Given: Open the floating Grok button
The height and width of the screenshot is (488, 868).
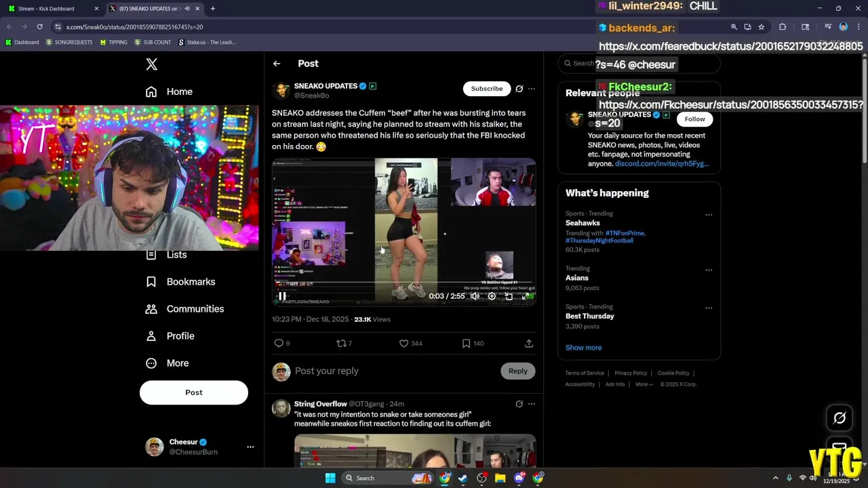Looking at the screenshot, I should tap(840, 418).
